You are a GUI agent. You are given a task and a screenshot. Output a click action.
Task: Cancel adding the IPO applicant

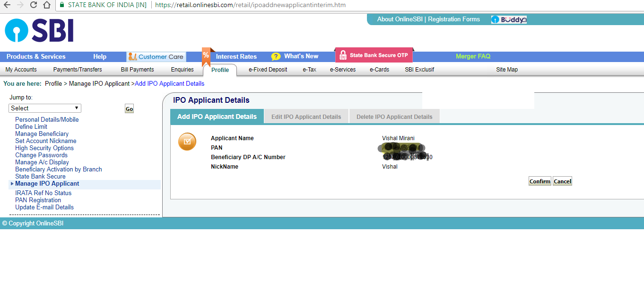click(x=562, y=181)
